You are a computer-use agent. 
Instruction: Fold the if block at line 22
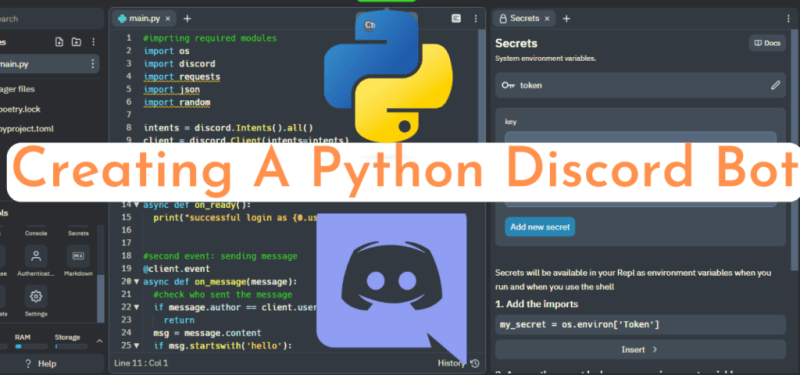coord(136,307)
